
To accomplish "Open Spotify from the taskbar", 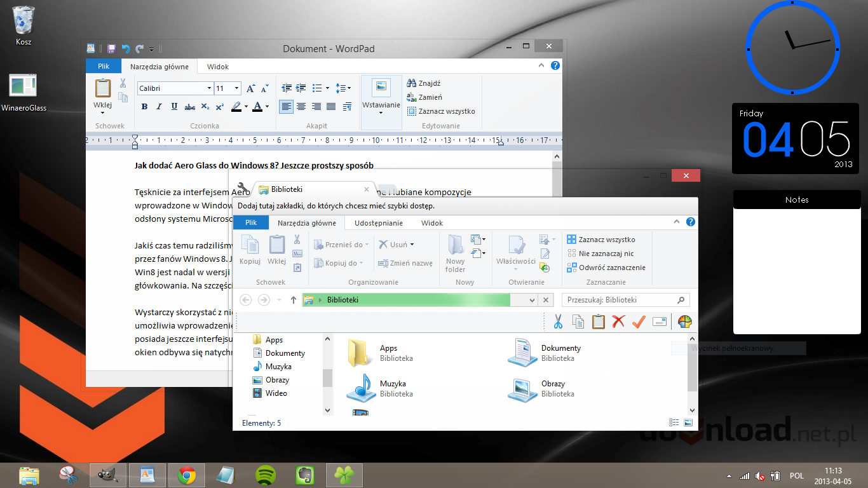I will click(265, 475).
